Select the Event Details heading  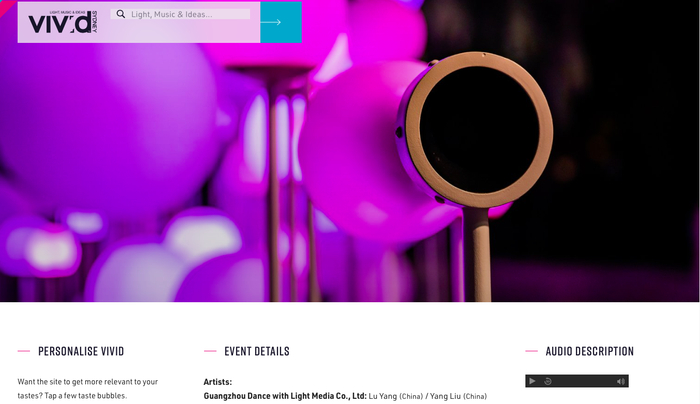click(257, 351)
